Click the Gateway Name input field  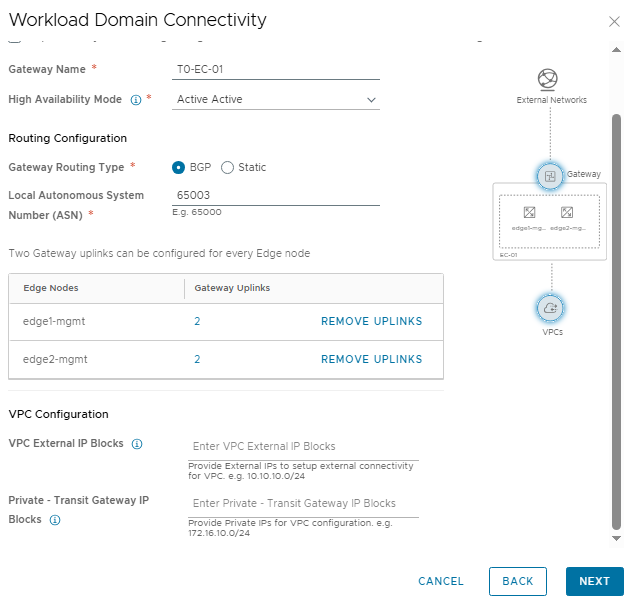coord(276,70)
